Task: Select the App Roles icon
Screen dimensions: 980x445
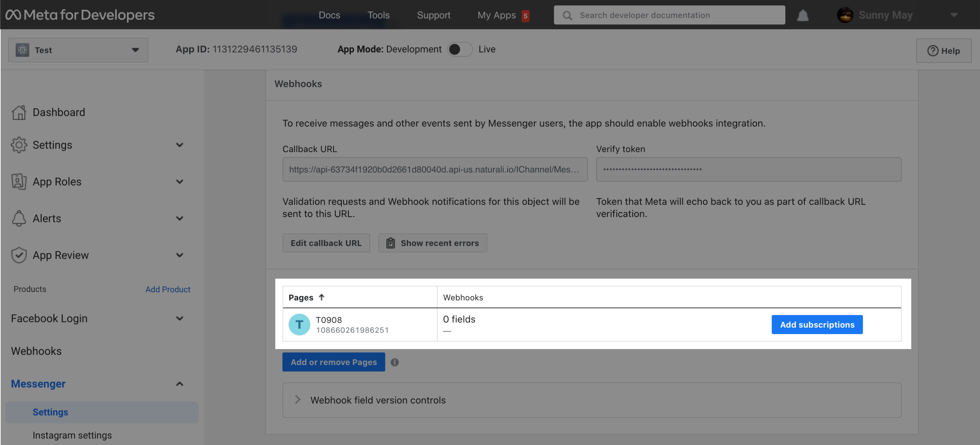Action: tap(19, 181)
